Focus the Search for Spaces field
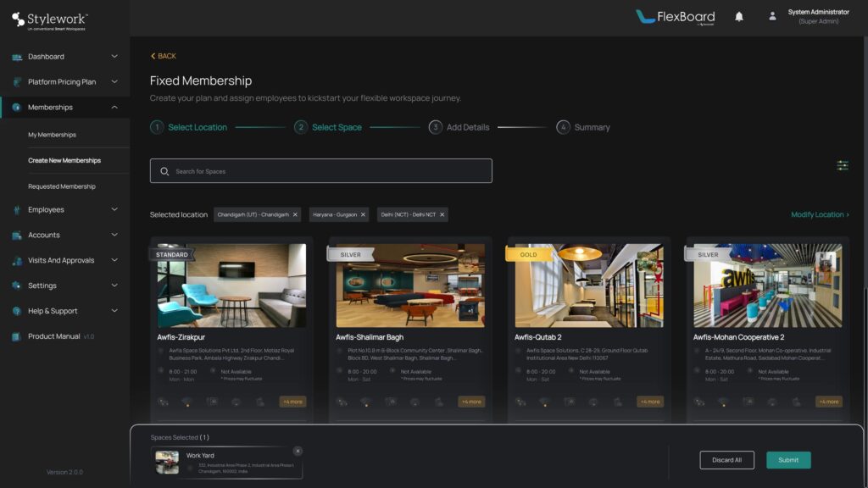The image size is (868, 488). click(321, 171)
